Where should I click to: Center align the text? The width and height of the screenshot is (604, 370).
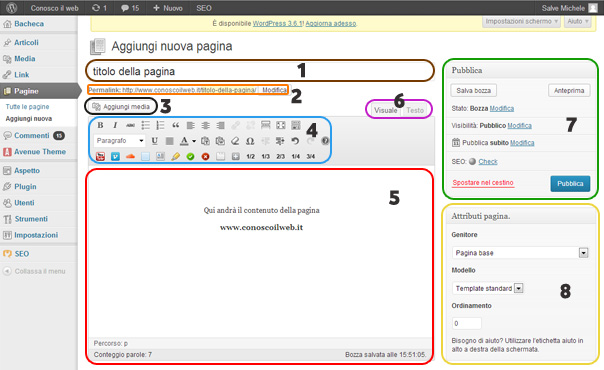tap(205, 125)
